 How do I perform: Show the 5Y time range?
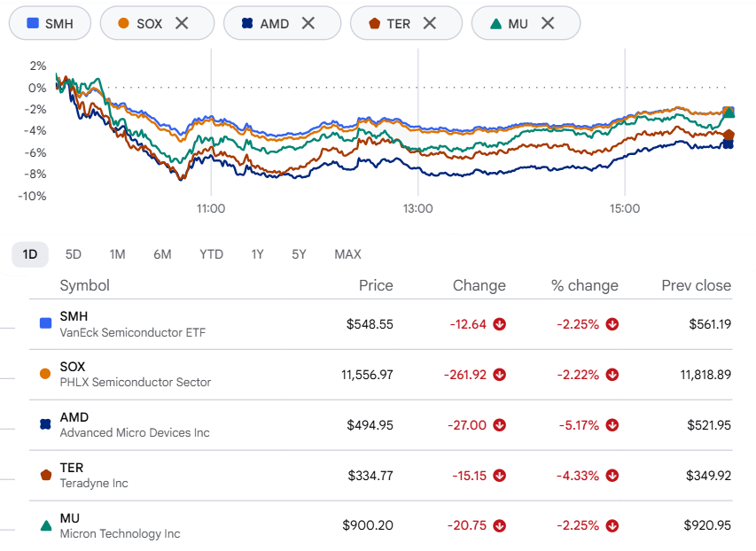click(x=299, y=254)
